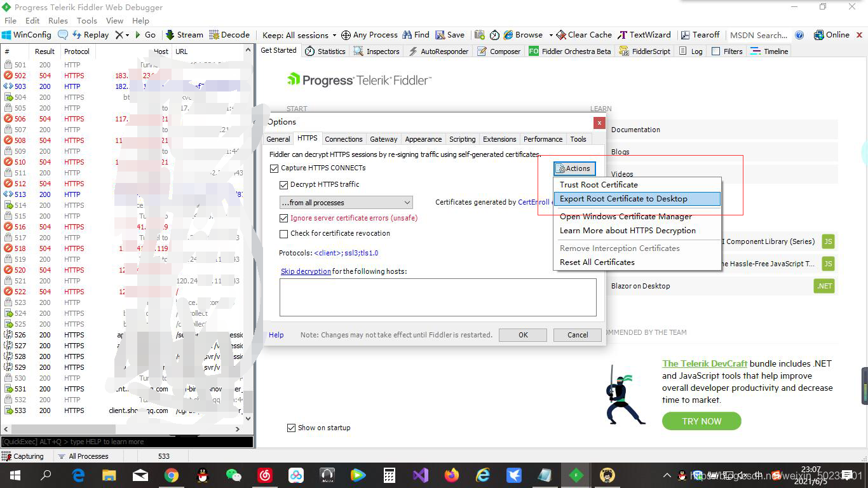
Task: Open the Timeline tab
Action: point(769,51)
